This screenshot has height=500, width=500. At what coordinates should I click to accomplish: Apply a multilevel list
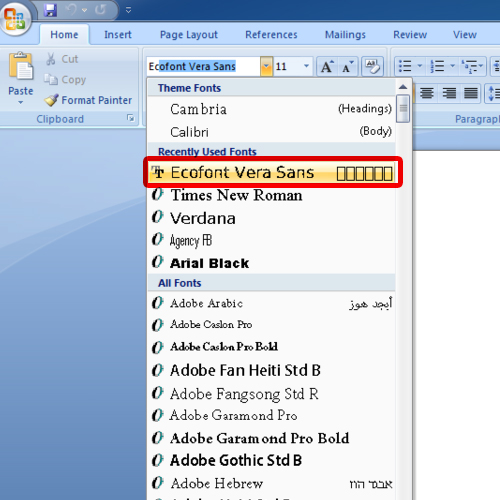click(472, 66)
